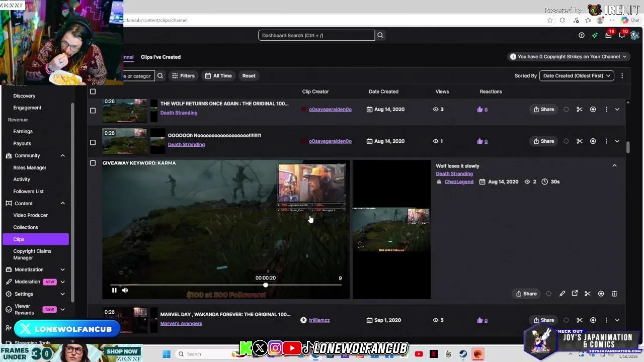Screen dimensions: 644x362
Task: Seek on the clip player progress bar
Action: pyautogui.click(x=226, y=285)
